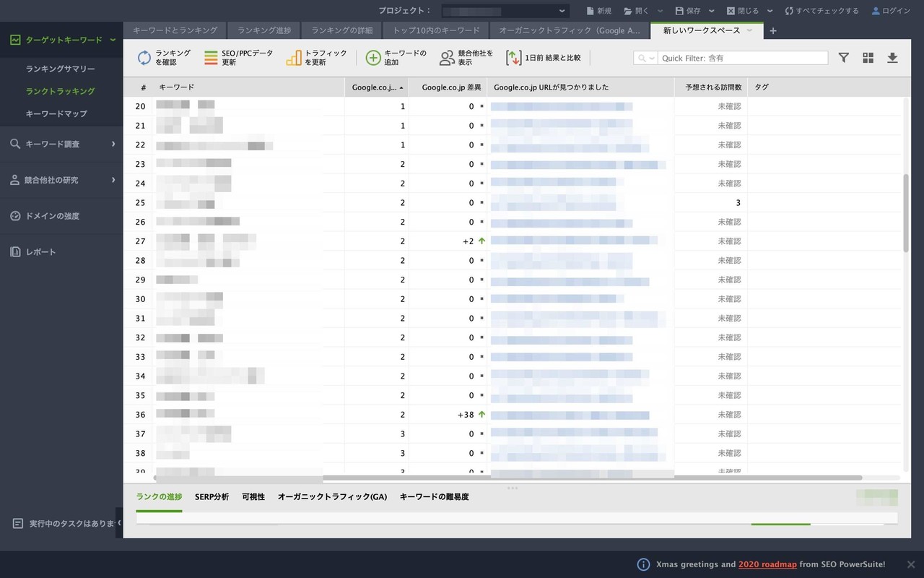Click the 競合他社を表示 people icon
The width and height of the screenshot is (924, 578).
447,58
